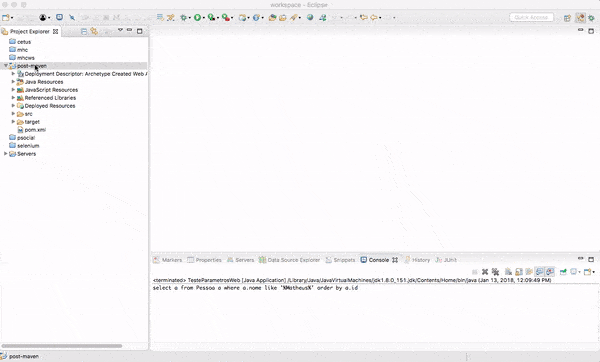
Task: Switch to the Properties tab
Action: (204, 260)
